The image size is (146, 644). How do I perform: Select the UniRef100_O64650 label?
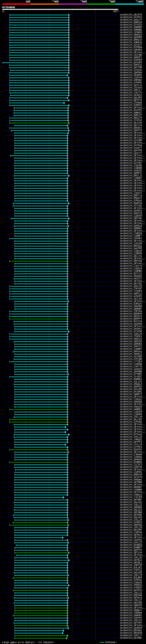131,75
